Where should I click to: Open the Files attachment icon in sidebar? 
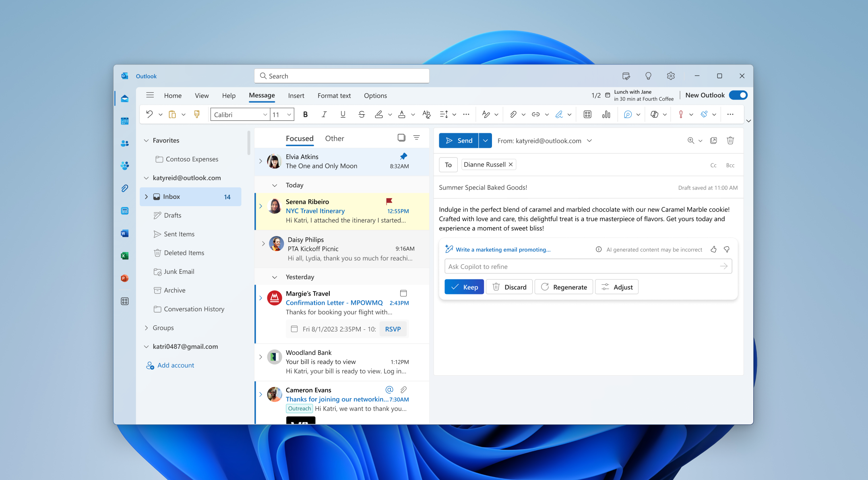125,188
